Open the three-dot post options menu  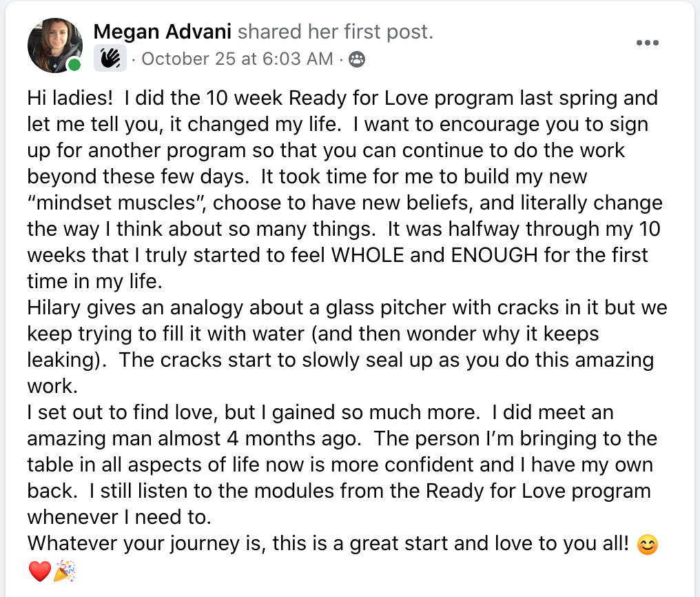point(648,43)
